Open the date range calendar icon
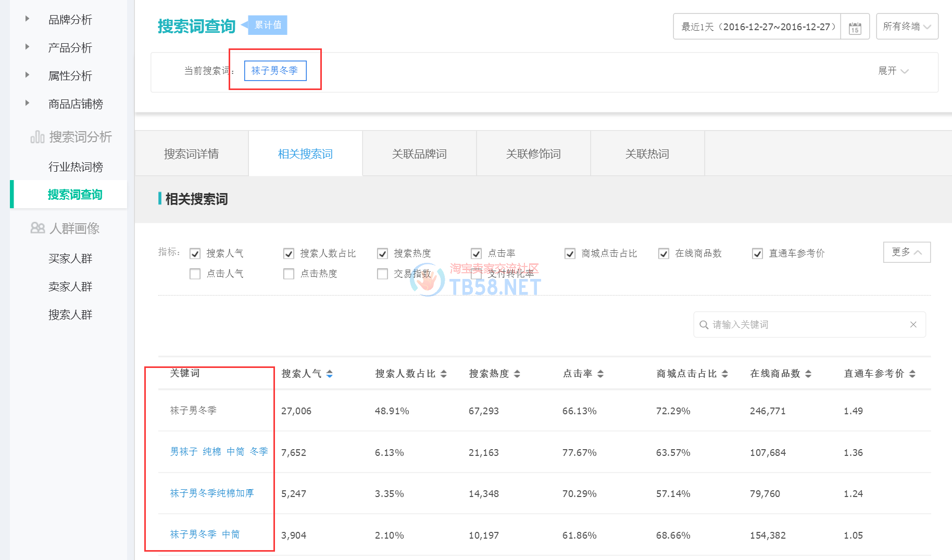 [855, 27]
